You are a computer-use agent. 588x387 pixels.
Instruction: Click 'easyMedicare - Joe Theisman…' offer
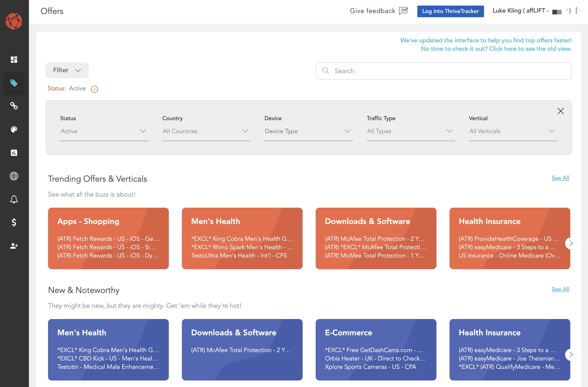[x=509, y=358]
